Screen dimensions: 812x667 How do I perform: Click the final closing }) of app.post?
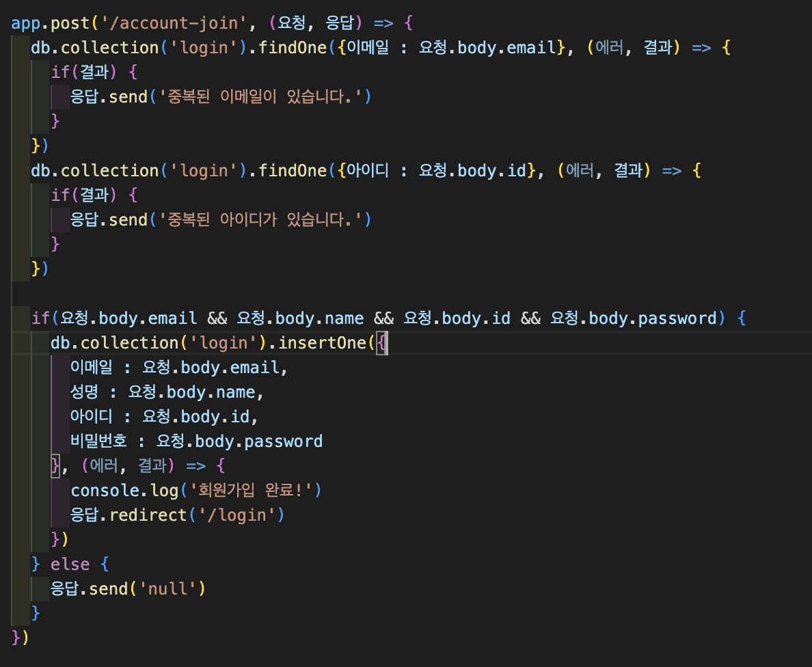[x=21, y=638]
